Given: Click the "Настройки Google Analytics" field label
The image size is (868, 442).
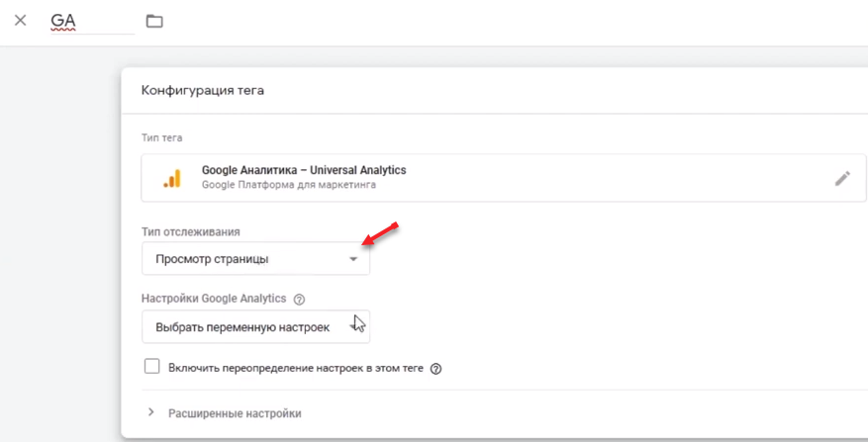Looking at the screenshot, I should pyautogui.click(x=214, y=299).
